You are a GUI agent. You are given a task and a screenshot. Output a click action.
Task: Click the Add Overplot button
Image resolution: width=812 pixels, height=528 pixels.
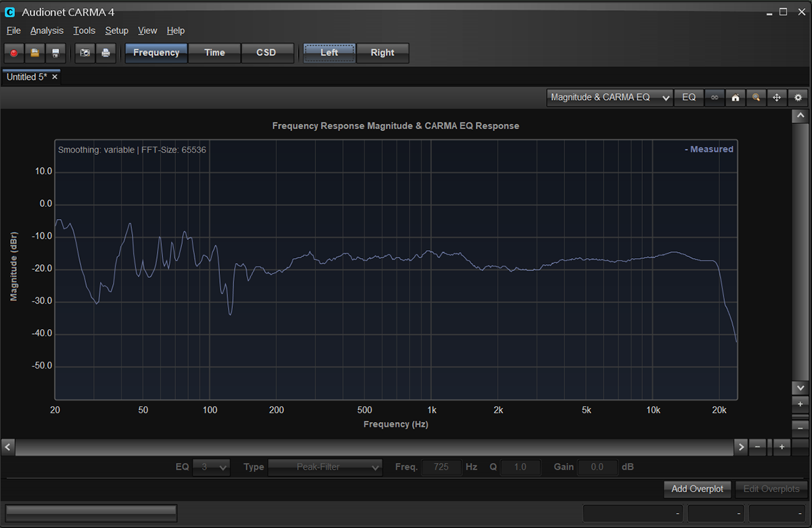(x=698, y=488)
